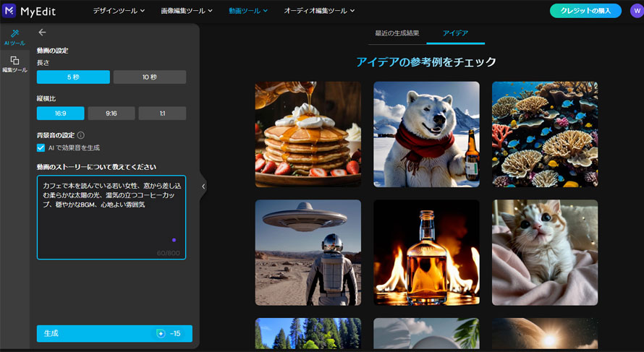Screen dimensions: 644x352
Task: Open the planet sunrise thumbnail
Action: click(545, 333)
